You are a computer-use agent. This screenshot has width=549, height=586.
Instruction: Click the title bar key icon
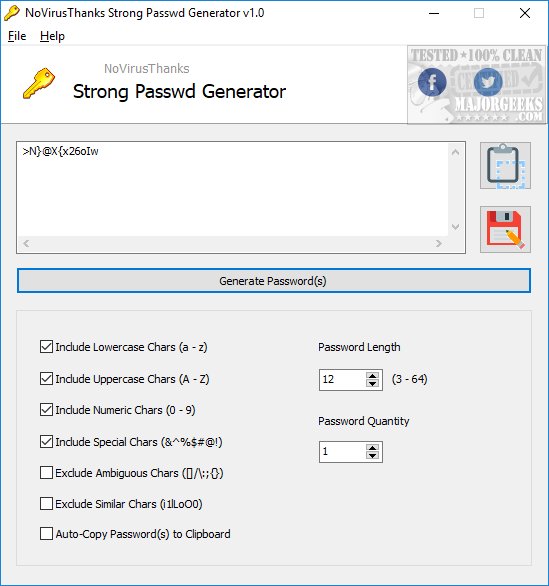[11, 13]
